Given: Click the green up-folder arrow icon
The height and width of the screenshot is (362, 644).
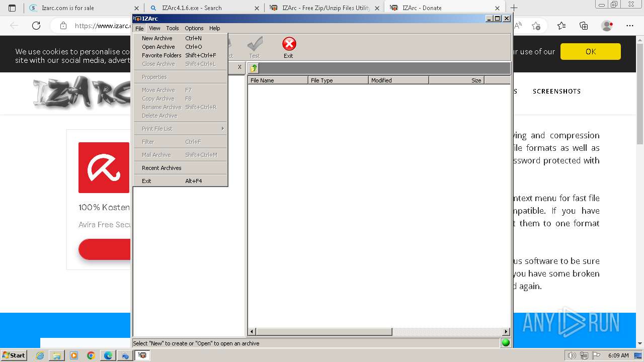Looking at the screenshot, I should [x=254, y=68].
